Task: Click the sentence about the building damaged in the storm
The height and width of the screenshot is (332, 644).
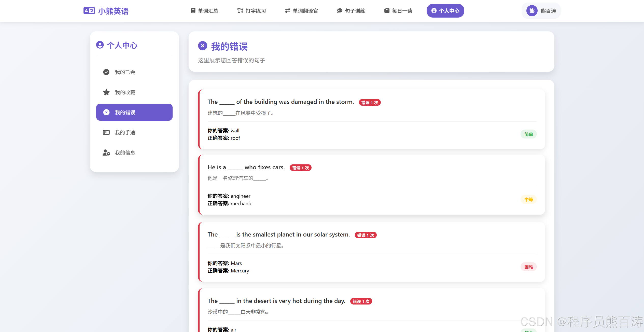Action: tap(281, 102)
